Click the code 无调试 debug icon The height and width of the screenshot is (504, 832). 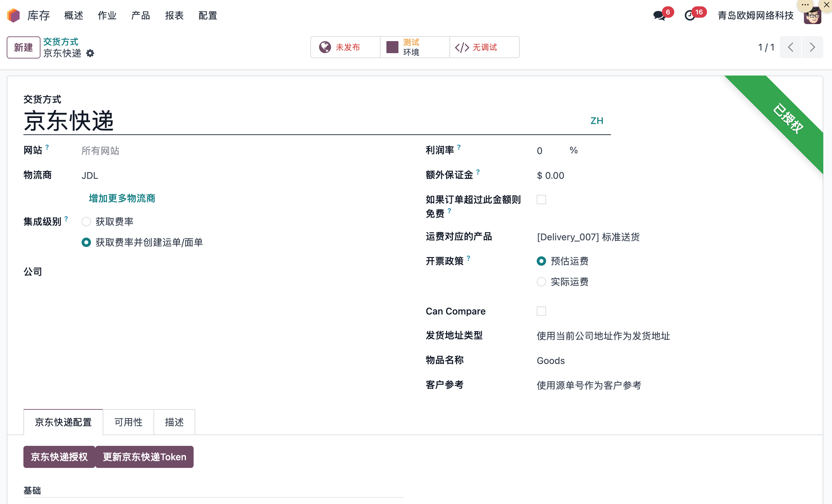(x=461, y=47)
